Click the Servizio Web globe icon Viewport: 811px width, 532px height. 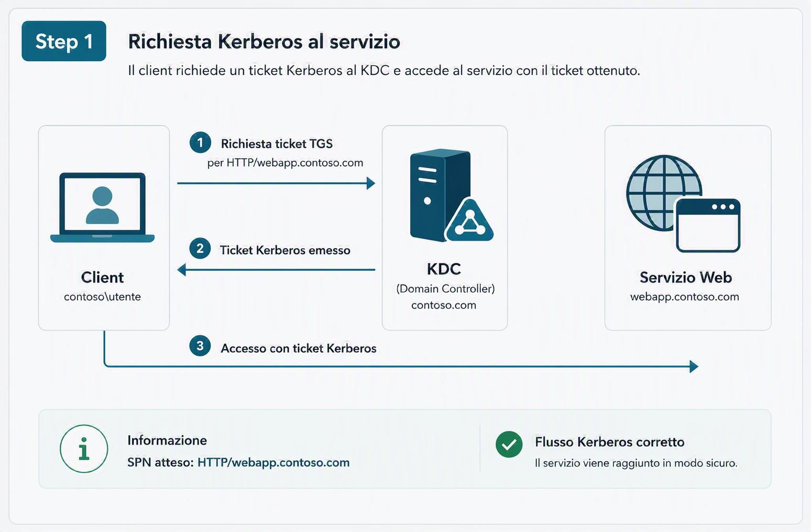coord(683,204)
